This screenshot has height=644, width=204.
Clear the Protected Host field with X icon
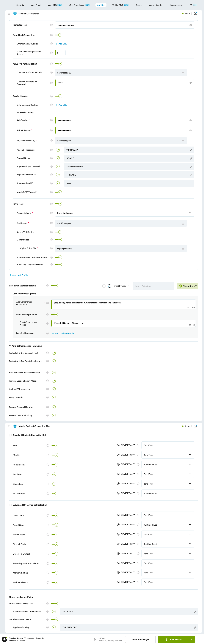(190, 25)
